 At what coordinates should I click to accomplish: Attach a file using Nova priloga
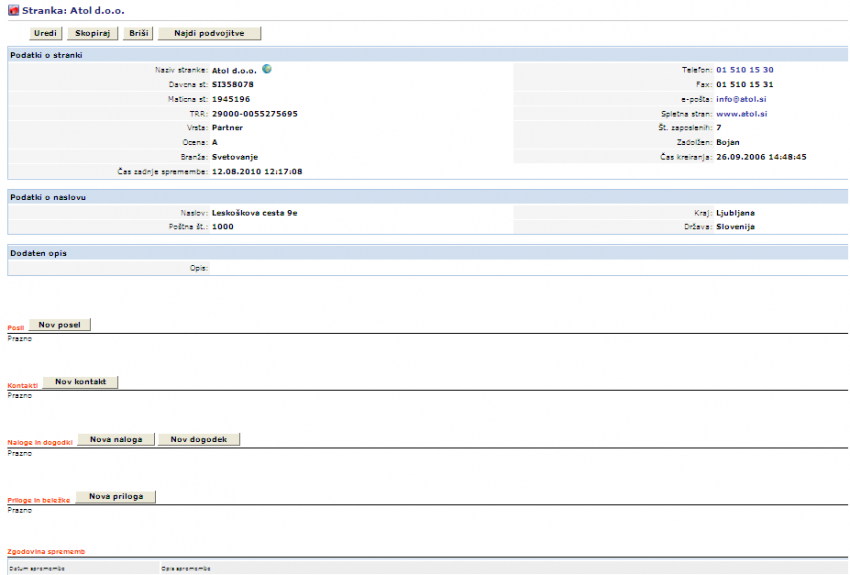pos(115,496)
